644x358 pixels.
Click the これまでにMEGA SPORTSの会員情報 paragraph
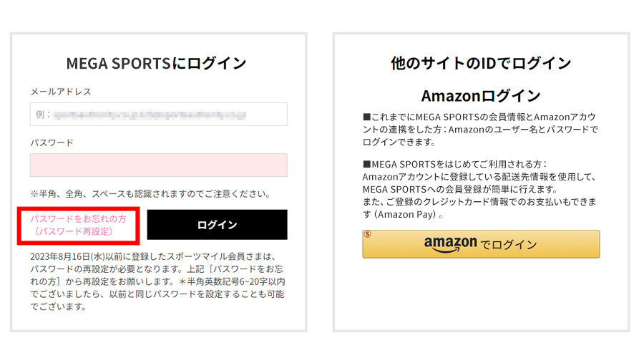pos(480,130)
